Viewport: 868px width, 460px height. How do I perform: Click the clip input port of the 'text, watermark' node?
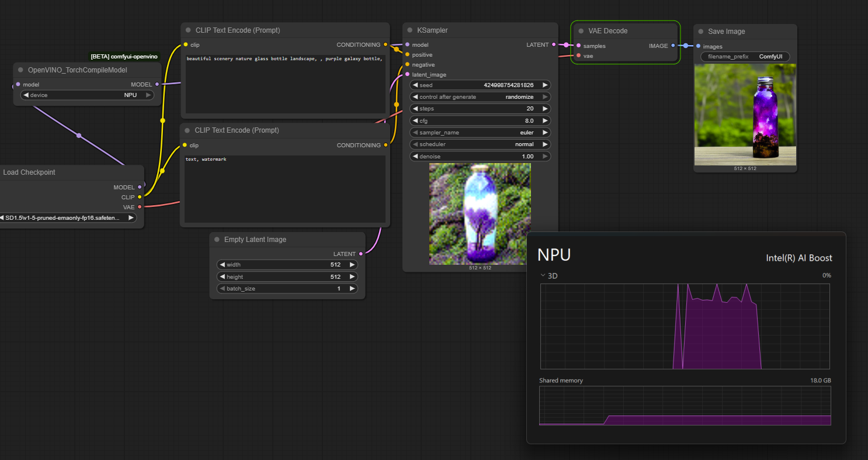pyautogui.click(x=185, y=145)
